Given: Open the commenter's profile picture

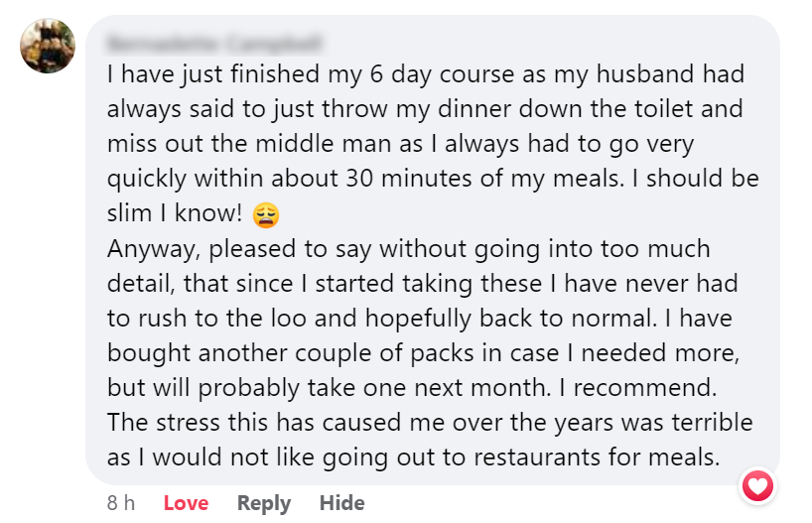Looking at the screenshot, I should pos(48,47).
